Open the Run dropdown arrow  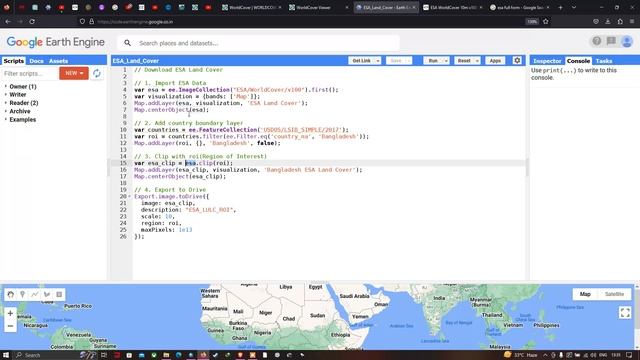click(x=446, y=61)
